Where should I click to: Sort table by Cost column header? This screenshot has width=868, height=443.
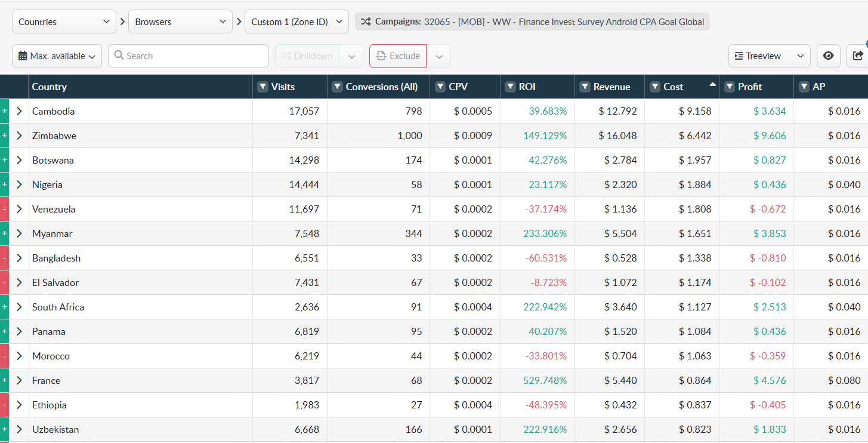pyautogui.click(x=673, y=87)
